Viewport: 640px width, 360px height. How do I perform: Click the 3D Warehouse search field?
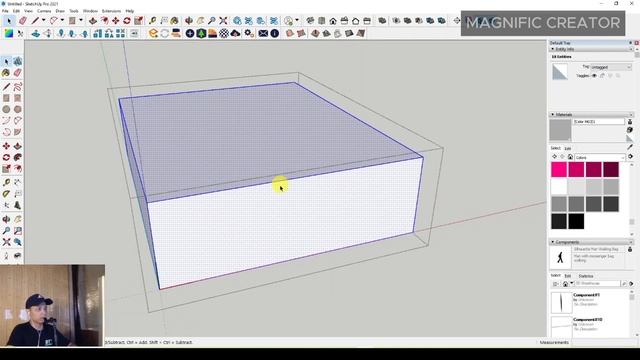(598, 284)
